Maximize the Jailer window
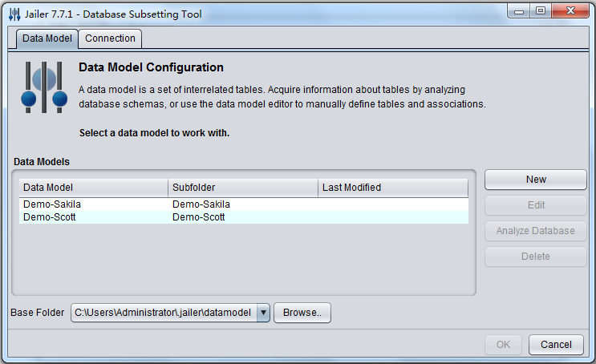The image size is (596, 364). tap(541, 11)
